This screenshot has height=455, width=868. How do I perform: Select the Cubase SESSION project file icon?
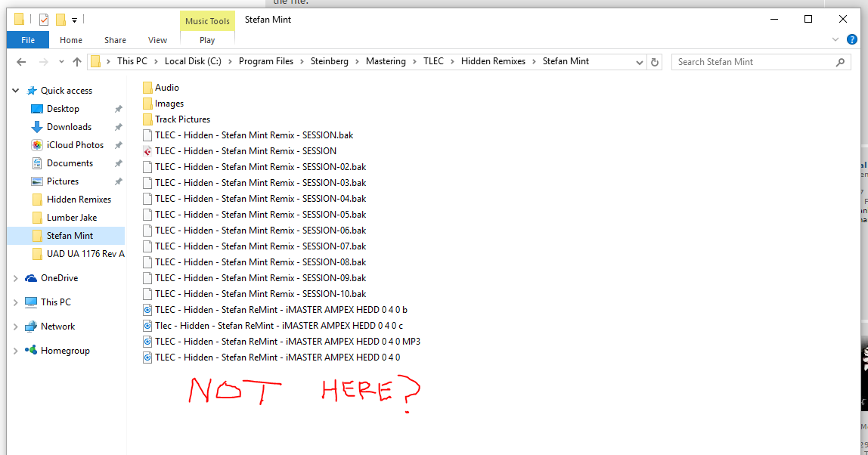(147, 151)
